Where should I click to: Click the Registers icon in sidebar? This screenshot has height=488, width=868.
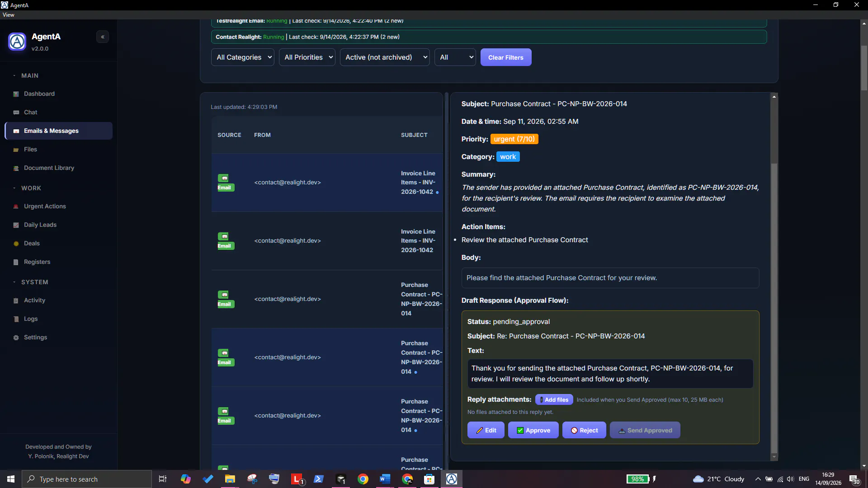16,263
